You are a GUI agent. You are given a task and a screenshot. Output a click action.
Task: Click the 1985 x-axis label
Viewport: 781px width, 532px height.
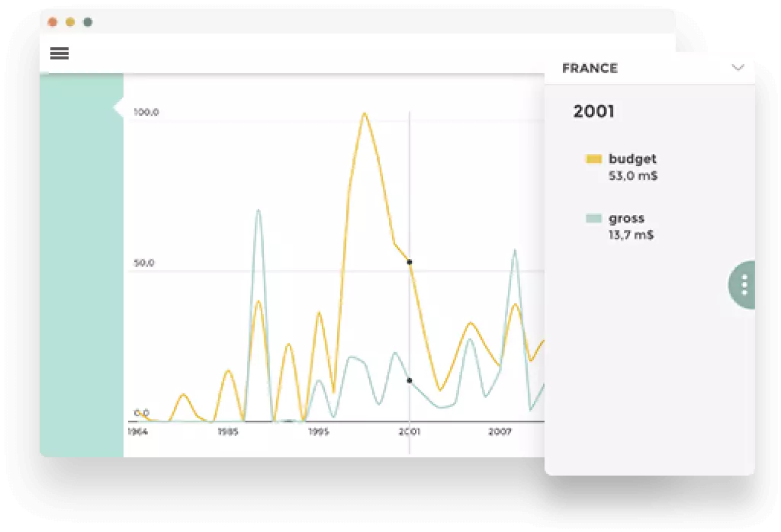click(x=227, y=431)
